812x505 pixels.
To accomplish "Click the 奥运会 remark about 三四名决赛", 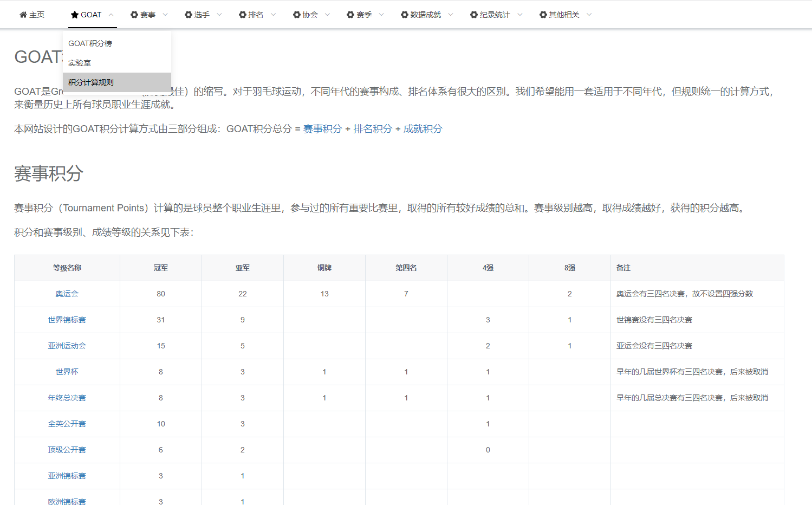I will pos(685,294).
